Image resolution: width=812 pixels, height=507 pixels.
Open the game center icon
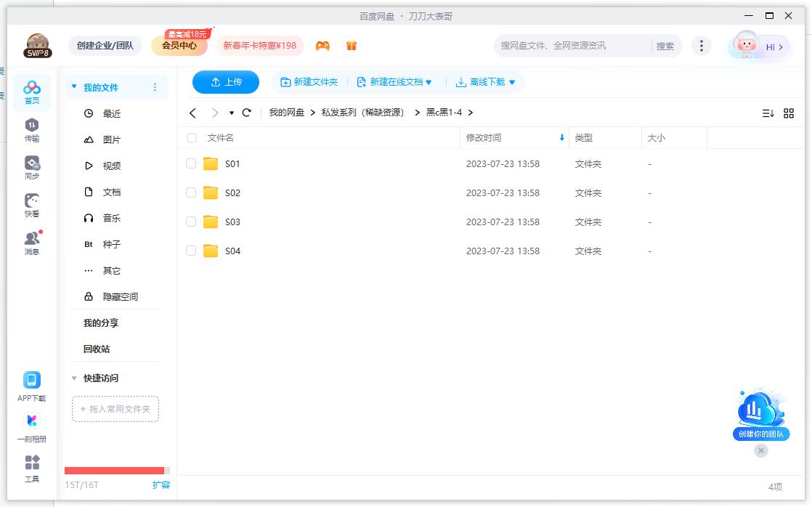(x=322, y=45)
